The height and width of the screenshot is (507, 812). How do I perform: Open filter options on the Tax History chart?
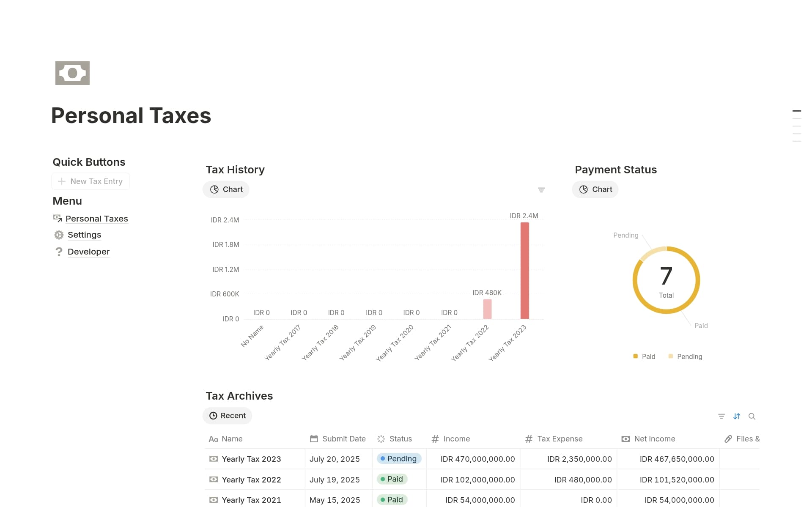(x=541, y=189)
